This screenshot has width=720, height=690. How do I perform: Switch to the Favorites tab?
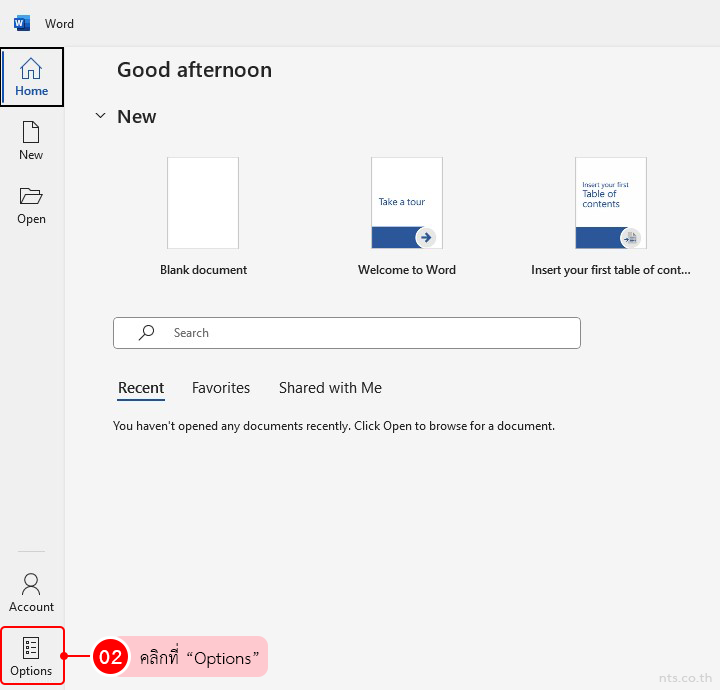(221, 388)
